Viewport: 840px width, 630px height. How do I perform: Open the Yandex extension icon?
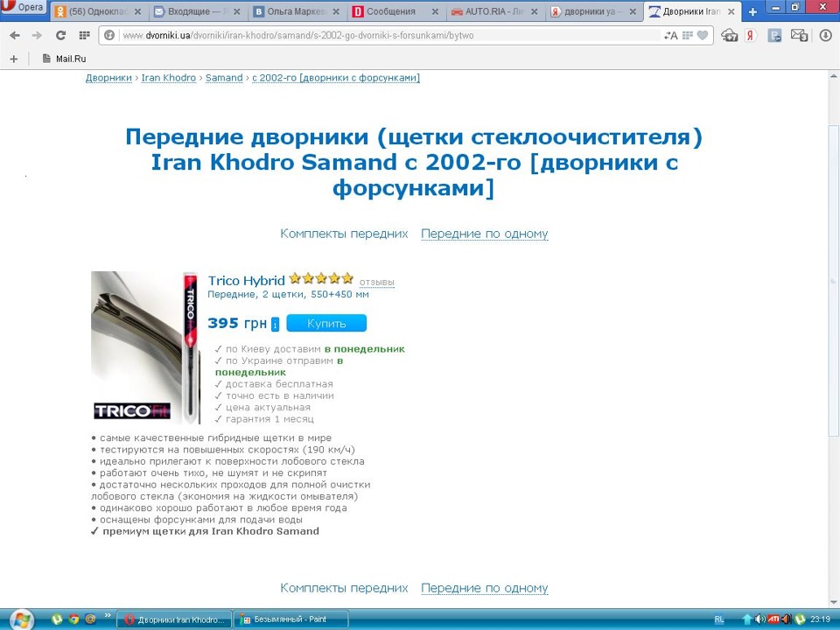coord(751,36)
